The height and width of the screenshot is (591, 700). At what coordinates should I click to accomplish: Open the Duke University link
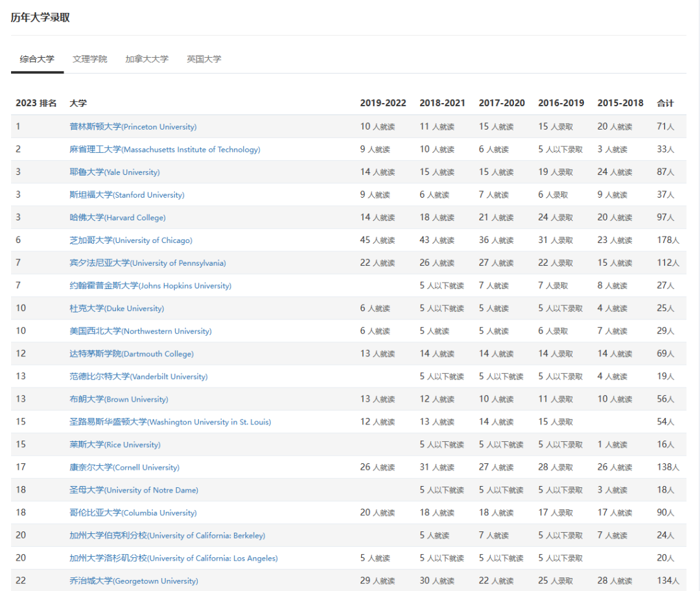(x=117, y=308)
